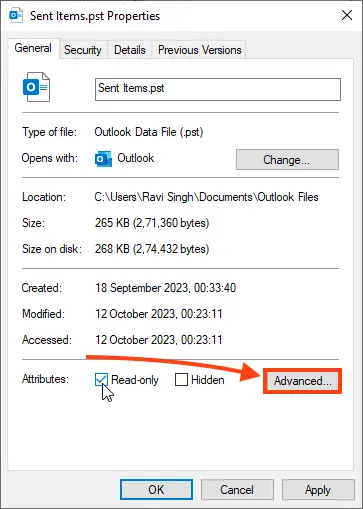Click the Hidden label text
The image size is (363, 509).
click(208, 380)
